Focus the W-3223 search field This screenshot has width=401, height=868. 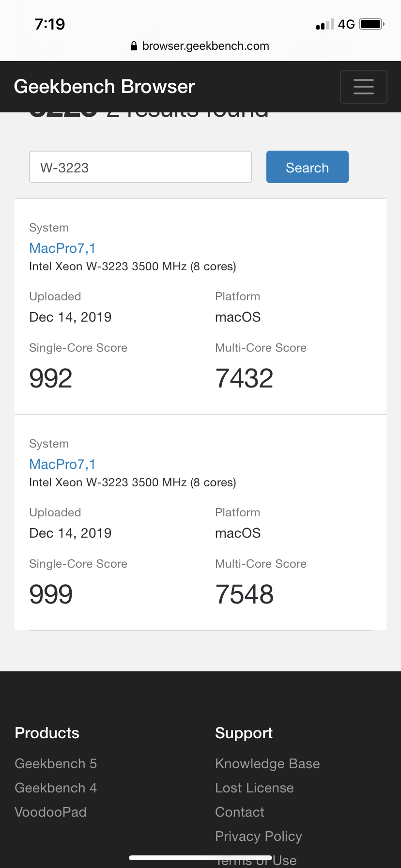pos(140,167)
